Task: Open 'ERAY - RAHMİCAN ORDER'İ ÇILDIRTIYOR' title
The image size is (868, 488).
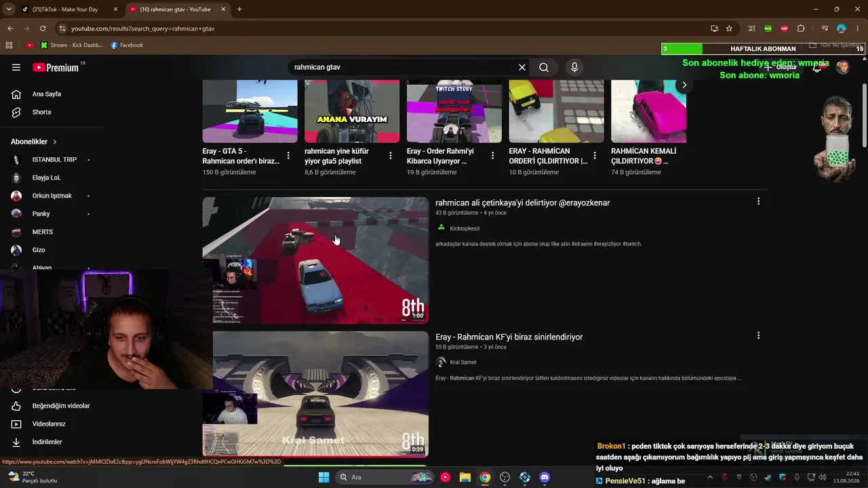Action: point(548,156)
